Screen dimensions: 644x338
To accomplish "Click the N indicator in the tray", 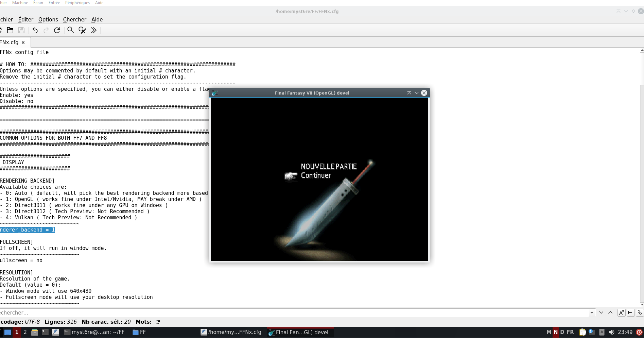I will point(556,332).
